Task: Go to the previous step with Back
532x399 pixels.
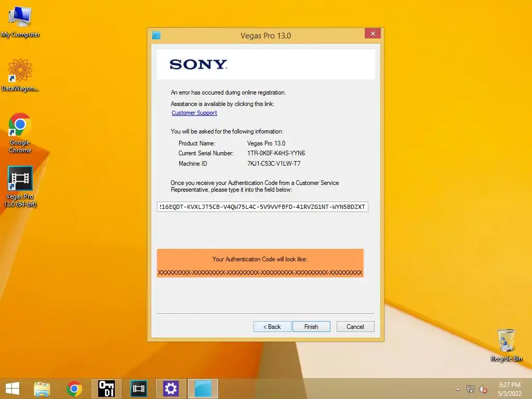Action: click(272, 327)
